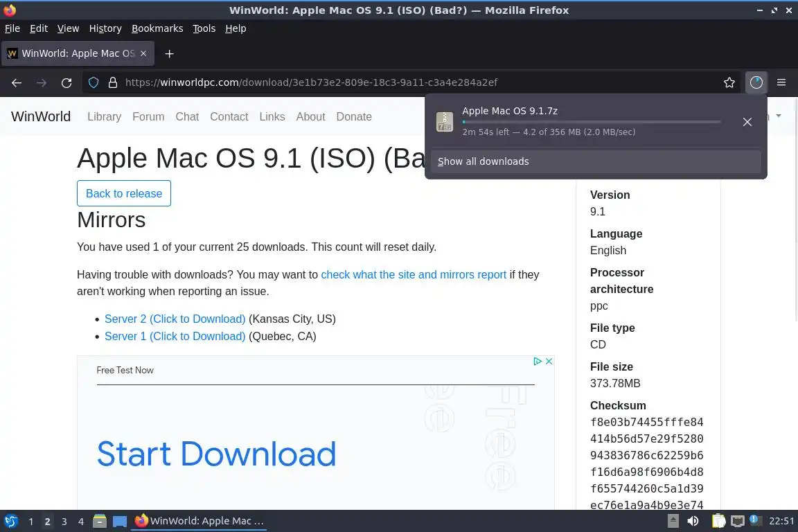Open the Bookmarks menu

tap(157, 28)
